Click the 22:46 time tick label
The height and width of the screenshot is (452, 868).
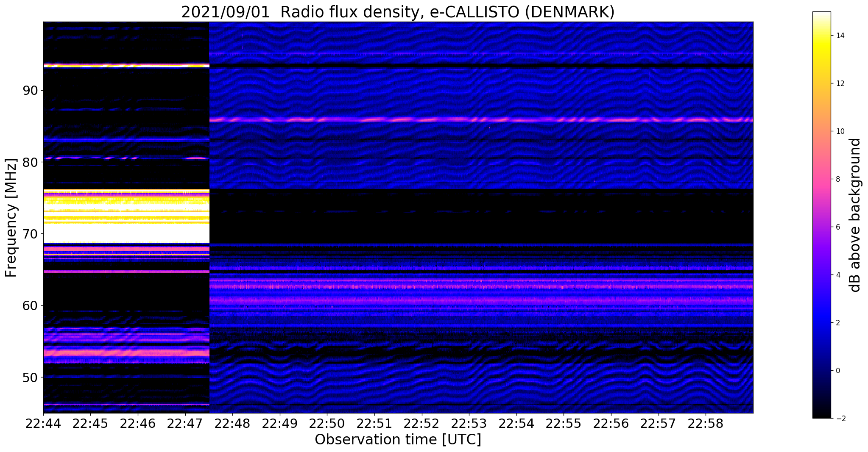pos(138,424)
